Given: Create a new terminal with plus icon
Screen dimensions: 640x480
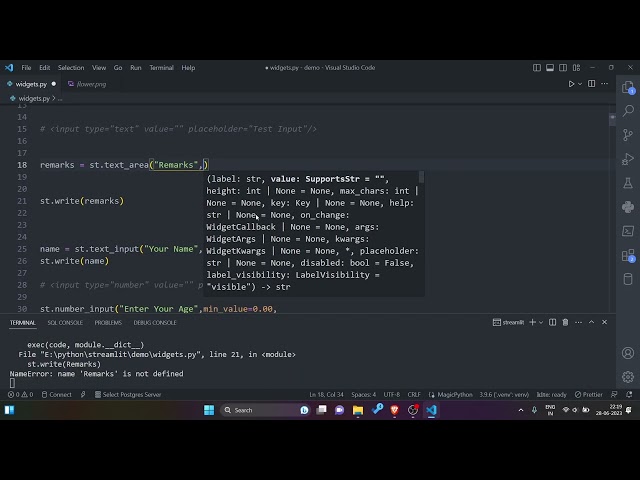Looking at the screenshot, I should click(x=532, y=322).
